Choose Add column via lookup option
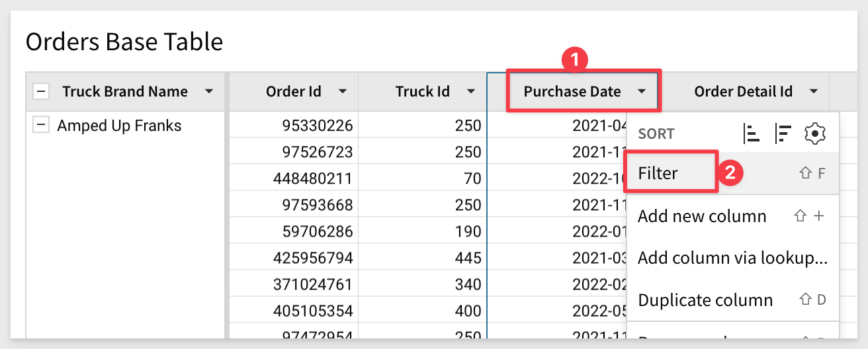 pos(732,258)
